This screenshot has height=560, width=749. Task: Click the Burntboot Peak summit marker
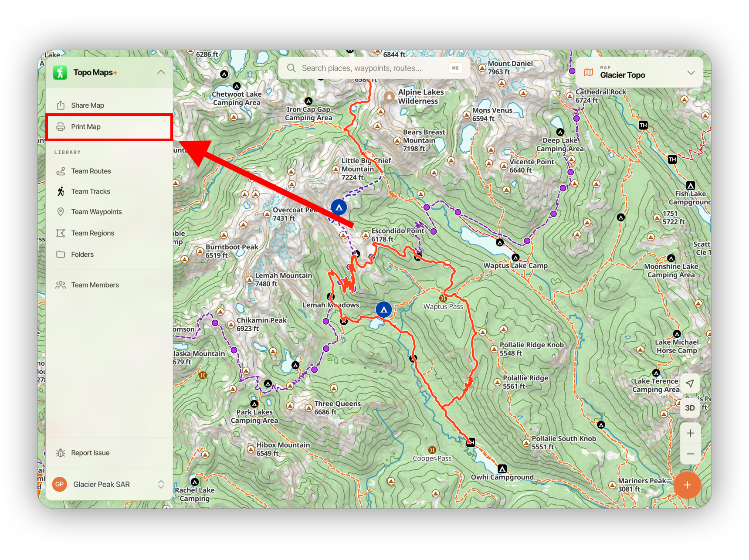(x=200, y=251)
